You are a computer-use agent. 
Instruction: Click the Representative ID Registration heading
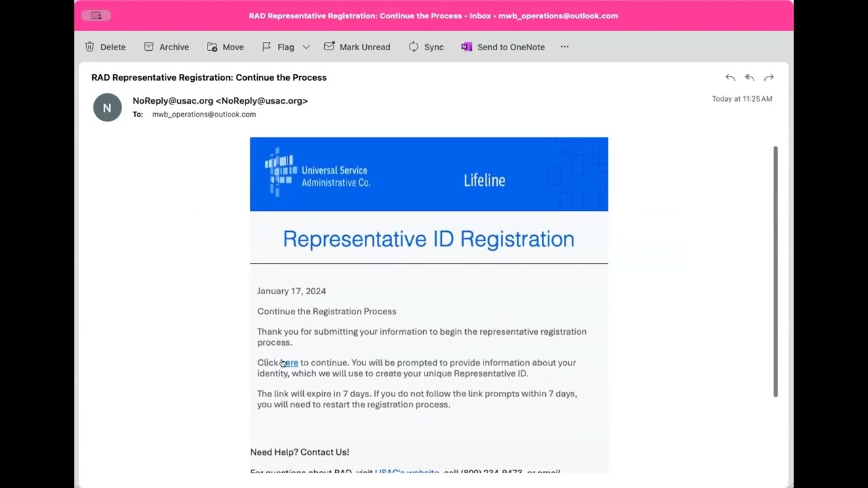point(429,239)
